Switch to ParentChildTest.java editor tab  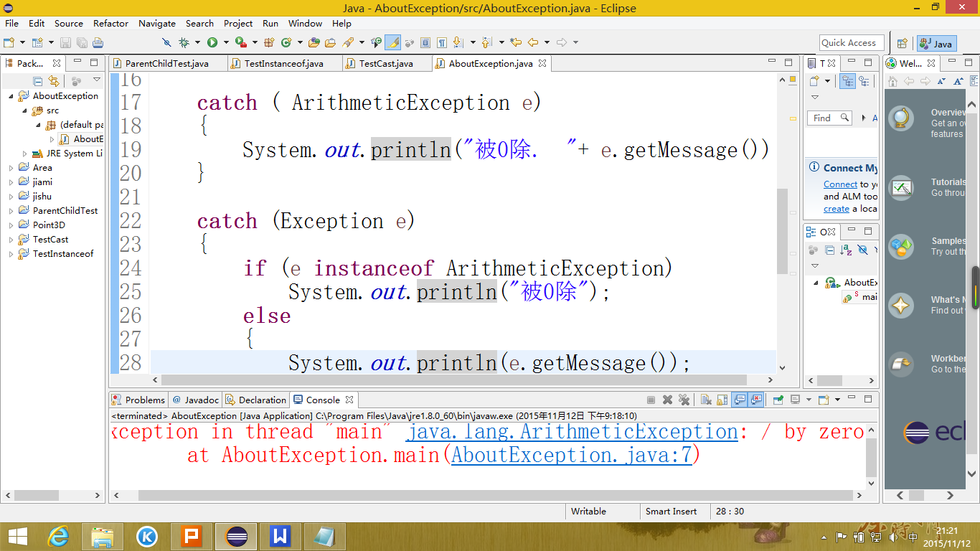tap(166, 63)
